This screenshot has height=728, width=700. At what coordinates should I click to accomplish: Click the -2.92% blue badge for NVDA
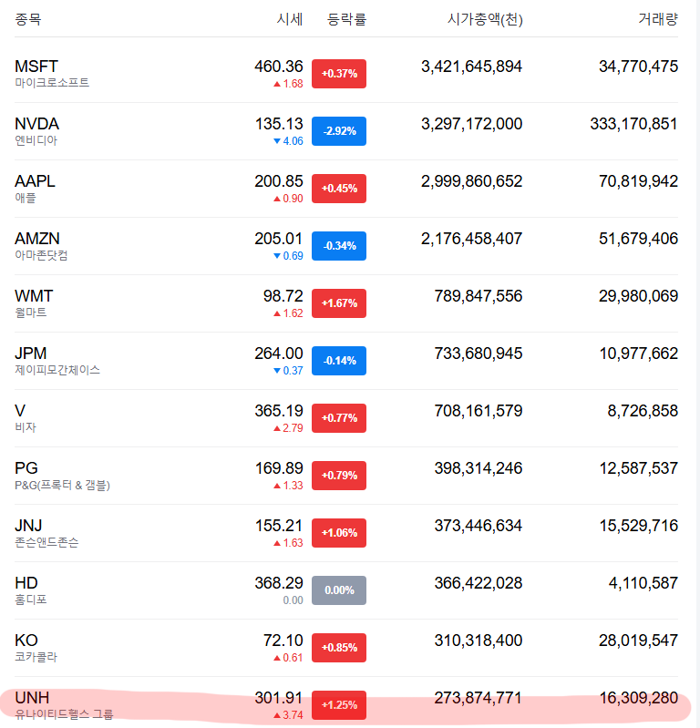tap(339, 131)
